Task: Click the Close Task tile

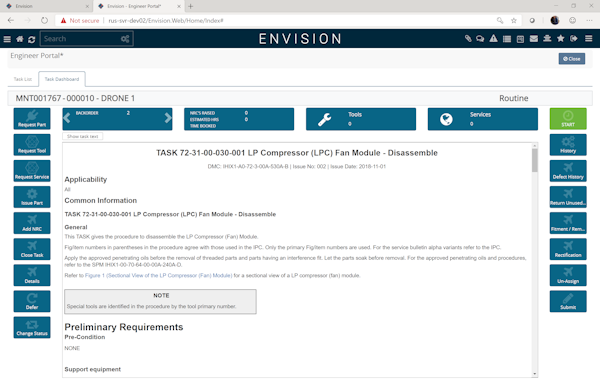Action: pos(32,249)
